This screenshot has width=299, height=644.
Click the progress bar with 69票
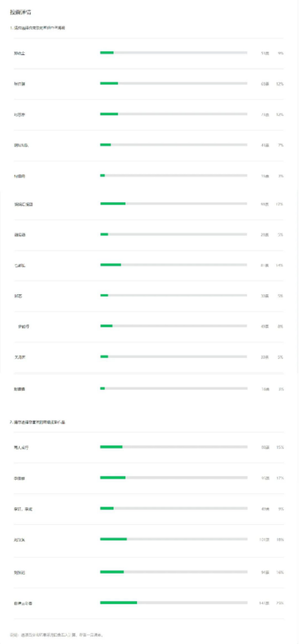coord(173,83)
